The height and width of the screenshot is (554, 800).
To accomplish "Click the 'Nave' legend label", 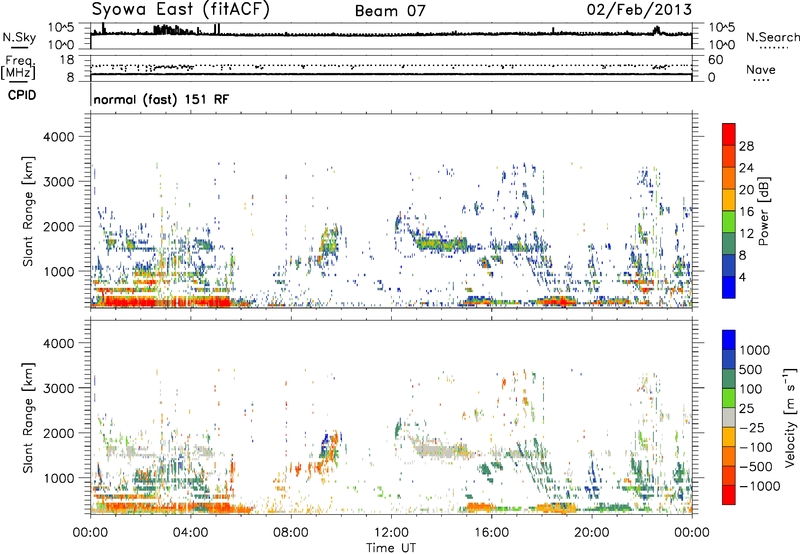I will (x=761, y=70).
